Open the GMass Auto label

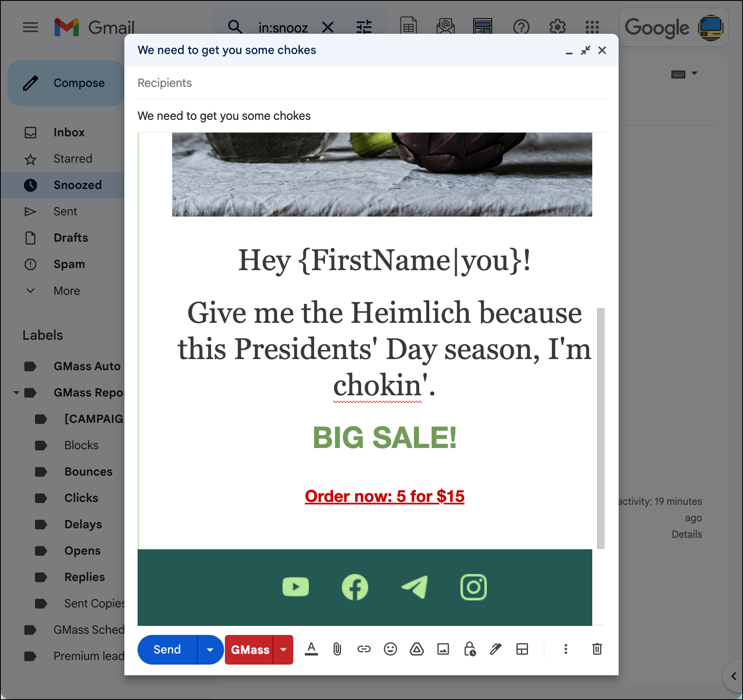87,366
